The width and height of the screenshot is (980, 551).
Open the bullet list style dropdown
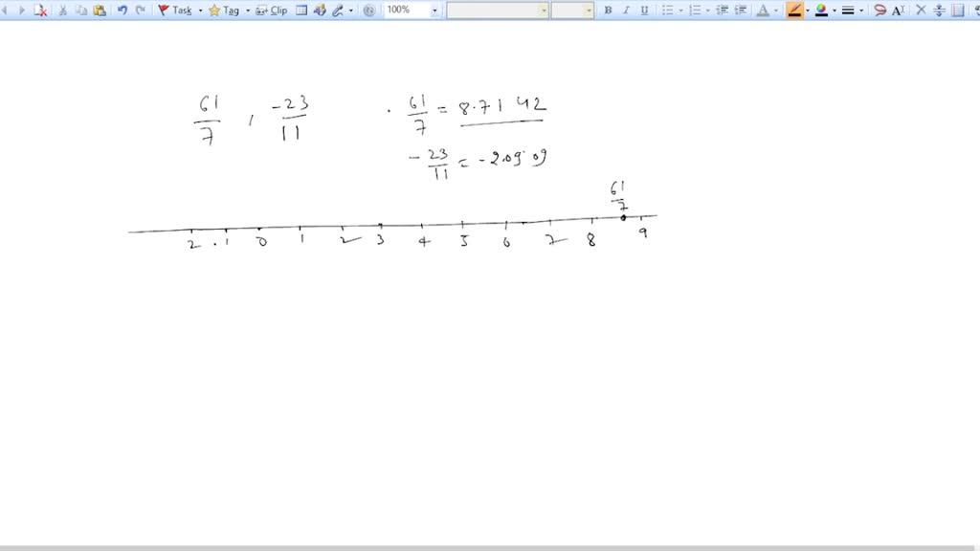click(679, 11)
